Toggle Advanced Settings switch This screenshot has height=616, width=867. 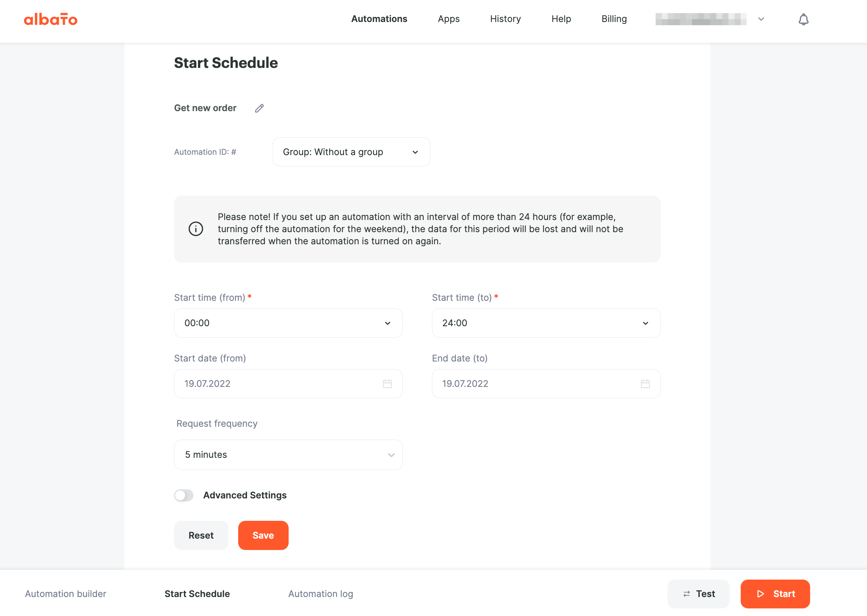tap(184, 495)
